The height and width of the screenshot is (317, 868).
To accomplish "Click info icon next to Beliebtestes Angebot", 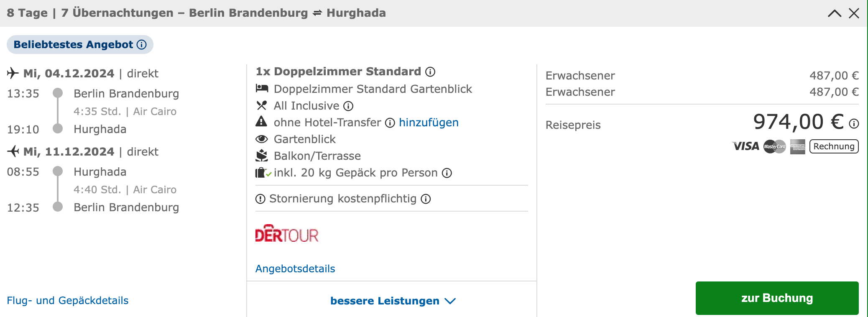I will [x=142, y=45].
